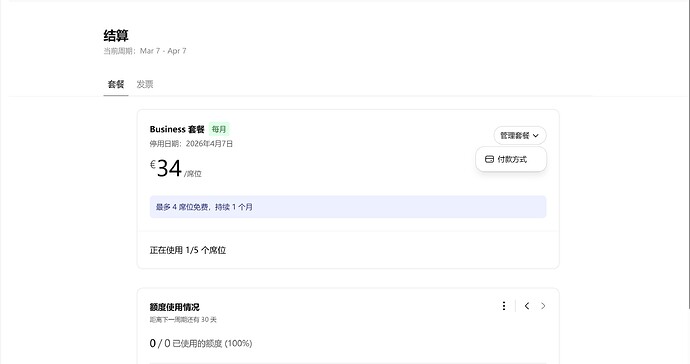Go to previous period with left chevron
The height and width of the screenshot is (364, 690).
pyautogui.click(x=527, y=306)
